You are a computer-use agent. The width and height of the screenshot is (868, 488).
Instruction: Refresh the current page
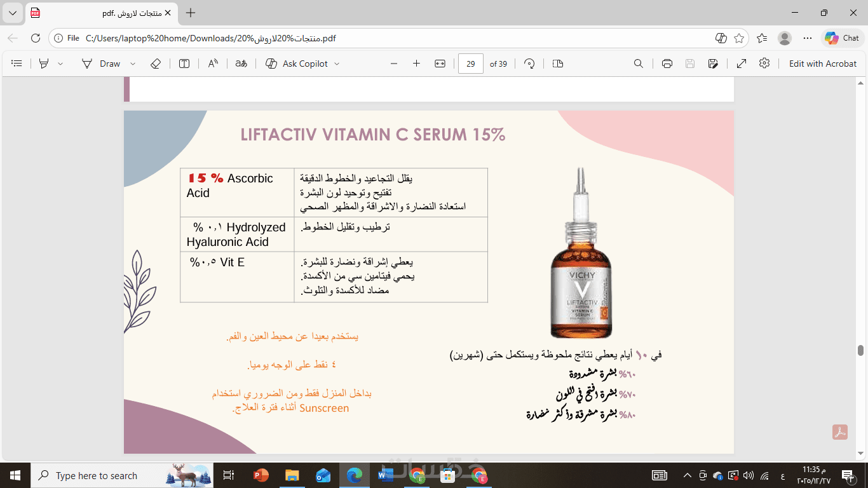pos(36,38)
